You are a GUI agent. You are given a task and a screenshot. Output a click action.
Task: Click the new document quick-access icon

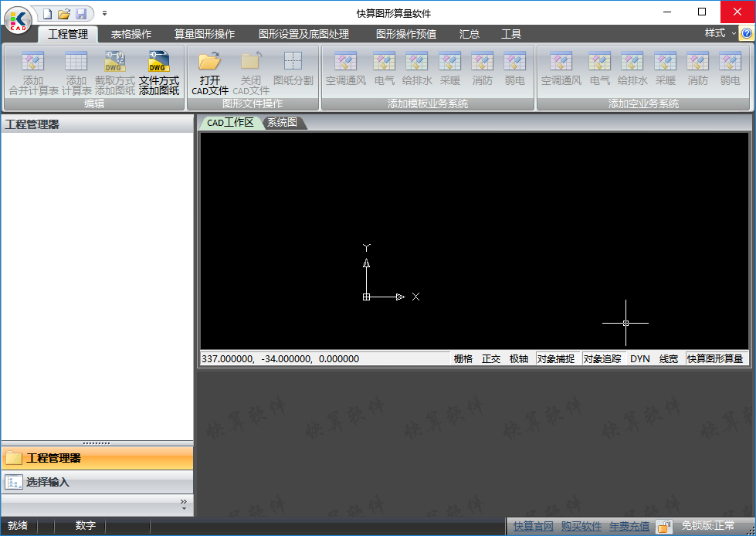coord(47,14)
